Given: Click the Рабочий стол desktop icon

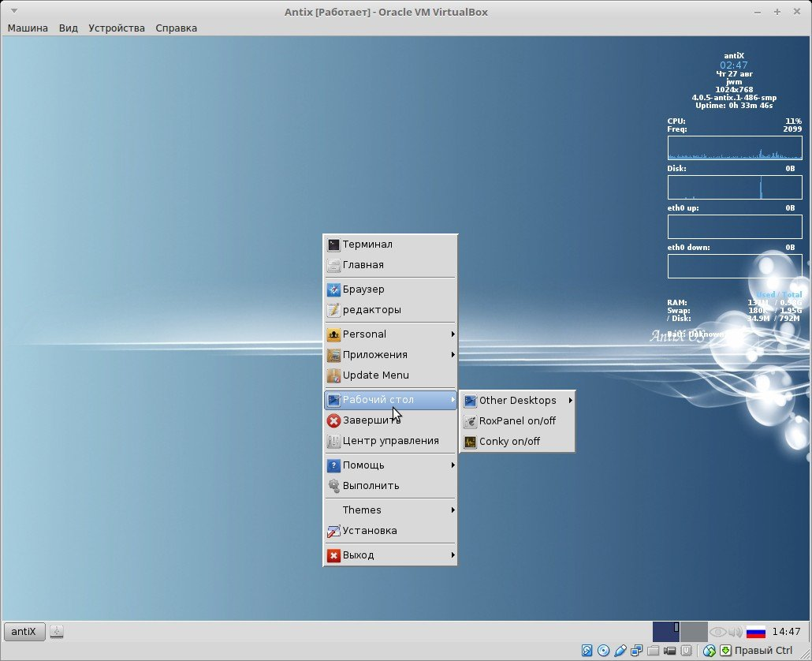Looking at the screenshot, I should pos(333,400).
